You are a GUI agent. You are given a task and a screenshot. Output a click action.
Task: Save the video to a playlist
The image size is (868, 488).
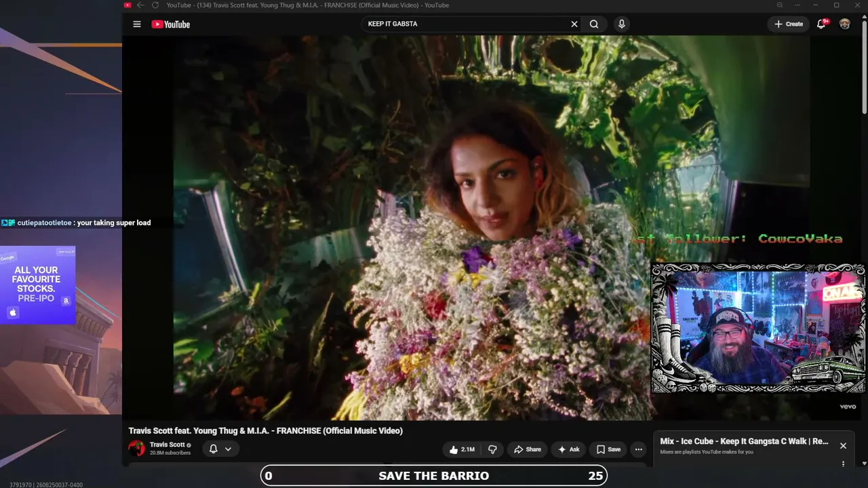(608, 449)
